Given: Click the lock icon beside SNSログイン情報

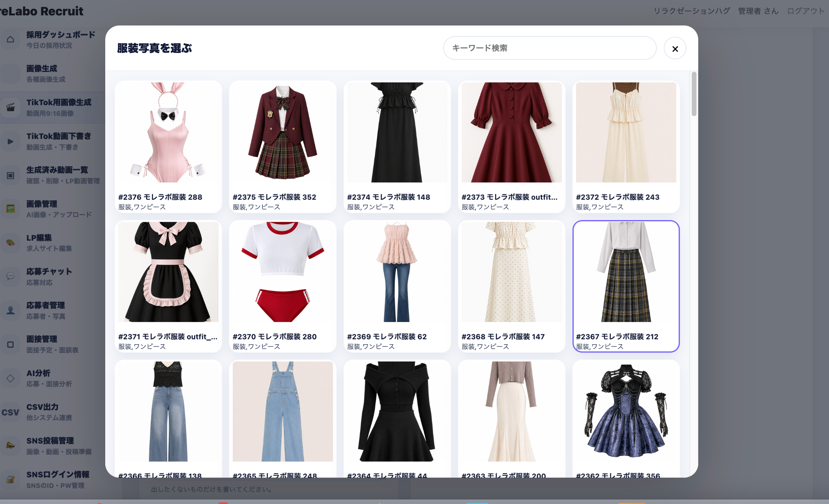Looking at the screenshot, I should pyautogui.click(x=11, y=479).
